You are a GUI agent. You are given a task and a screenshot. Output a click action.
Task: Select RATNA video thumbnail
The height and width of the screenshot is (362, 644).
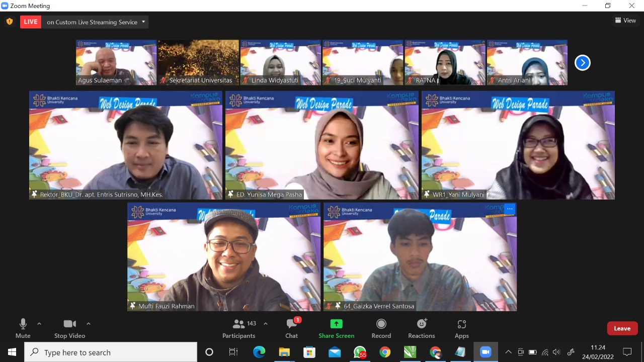tap(445, 62)
